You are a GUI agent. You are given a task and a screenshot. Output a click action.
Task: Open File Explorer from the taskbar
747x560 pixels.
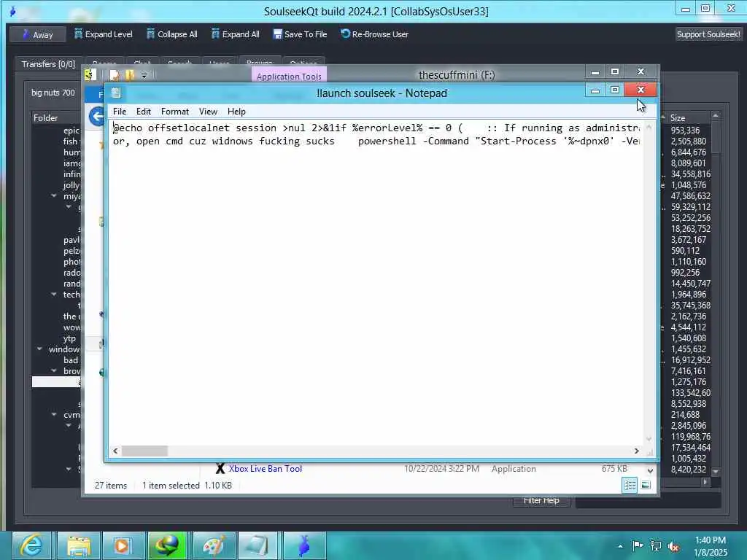click(78, 545)
